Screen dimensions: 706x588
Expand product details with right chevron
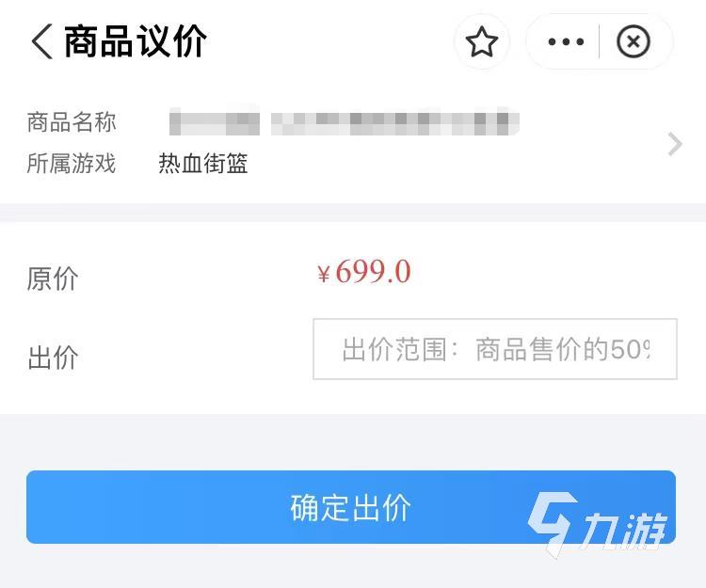click(675, 144)
